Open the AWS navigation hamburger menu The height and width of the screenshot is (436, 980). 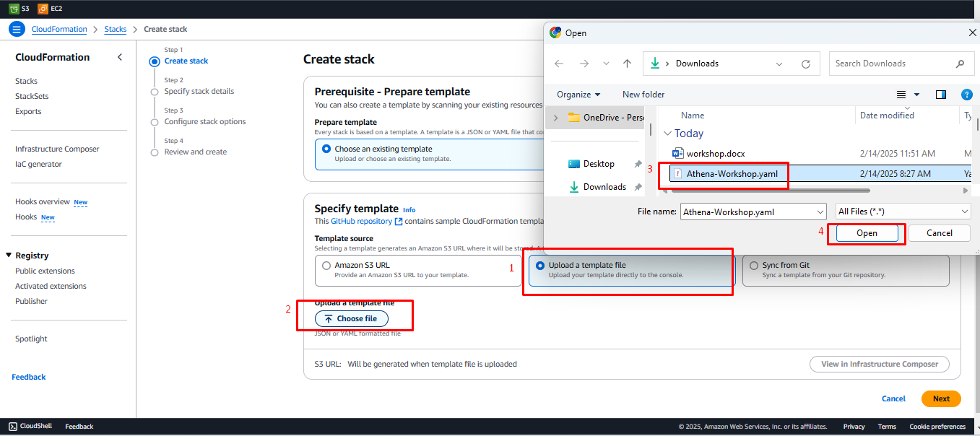(16, 30)
